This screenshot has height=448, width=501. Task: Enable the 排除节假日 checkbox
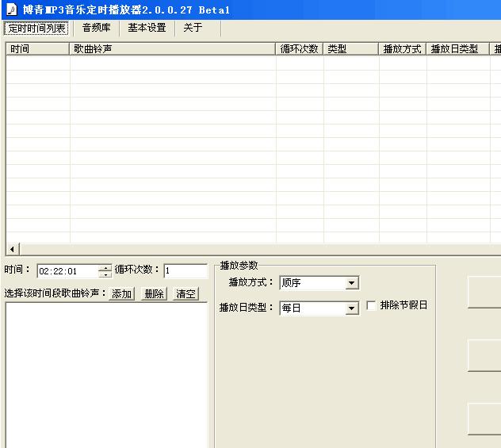click(371, 306)
